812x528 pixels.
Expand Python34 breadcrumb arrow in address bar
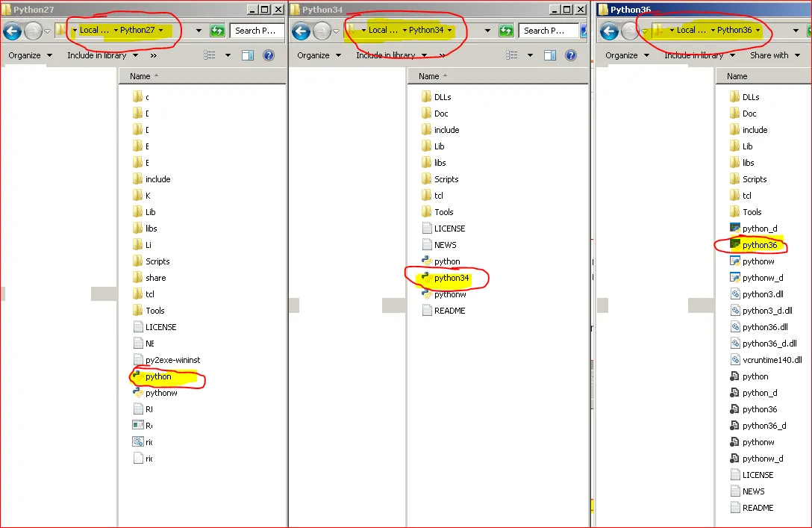tap(449, 30)
